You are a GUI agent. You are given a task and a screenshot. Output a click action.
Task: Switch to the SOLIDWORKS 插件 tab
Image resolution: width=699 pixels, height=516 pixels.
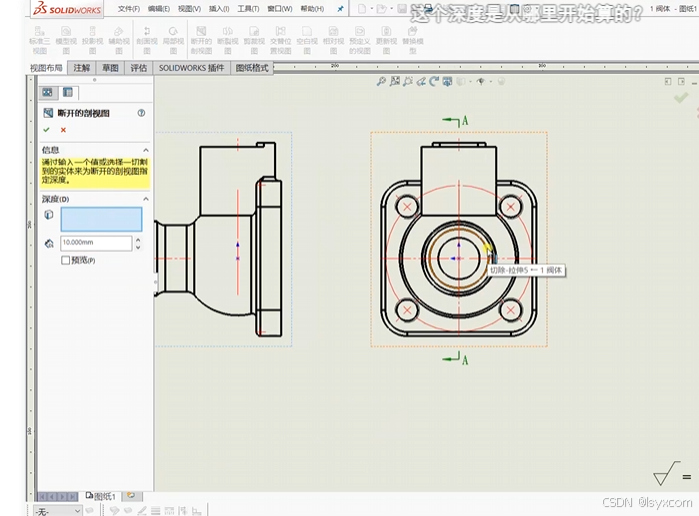[191, 68]
